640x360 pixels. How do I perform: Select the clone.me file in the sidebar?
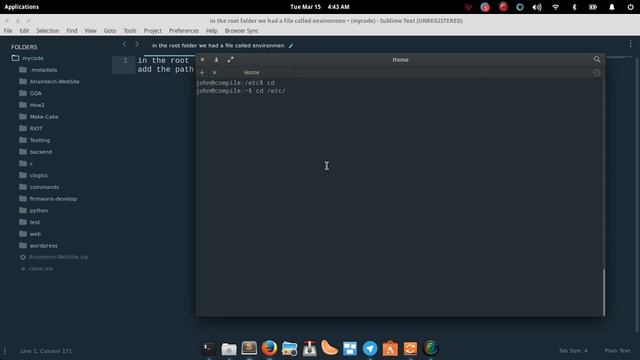click(40, 269)
